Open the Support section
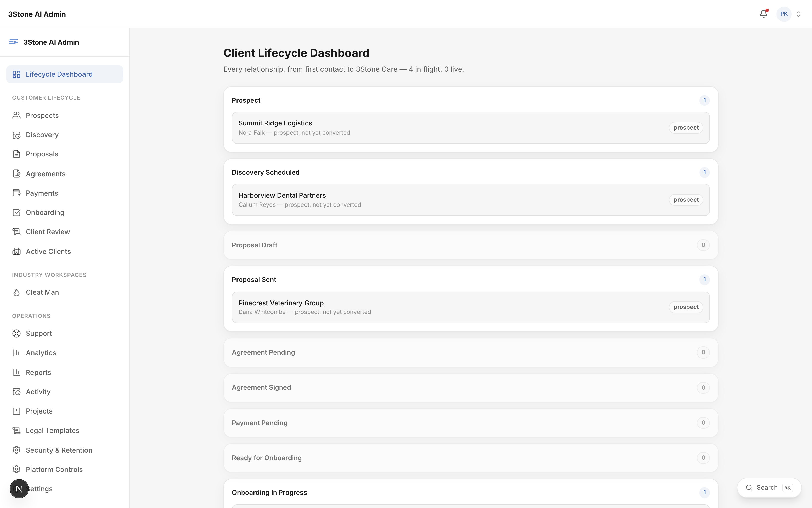 [64, 333]
